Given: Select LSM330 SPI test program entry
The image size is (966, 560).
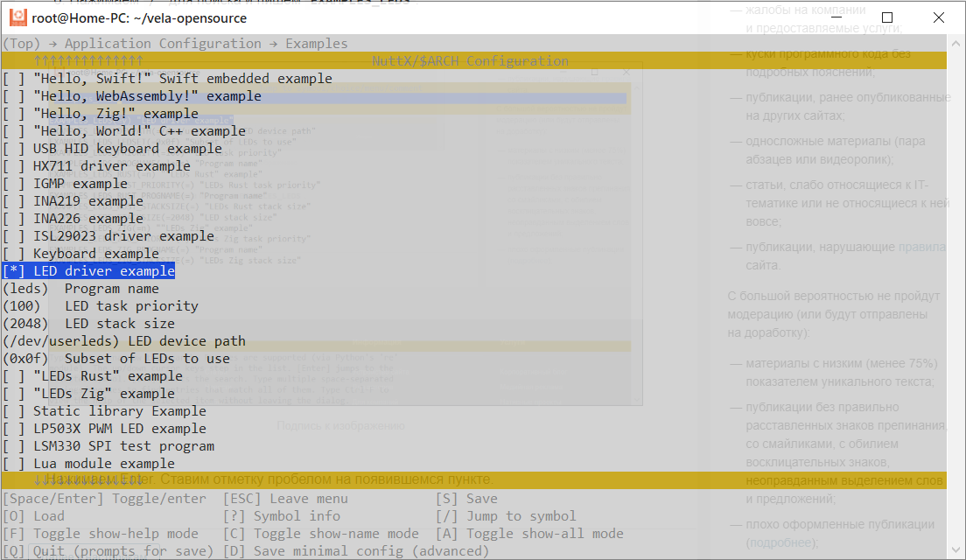Looking at the screenshot, I should 108,446.
